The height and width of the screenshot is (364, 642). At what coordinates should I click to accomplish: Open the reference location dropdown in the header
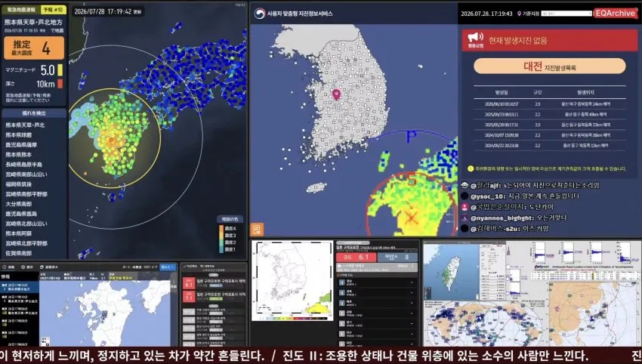coord(566,14)
